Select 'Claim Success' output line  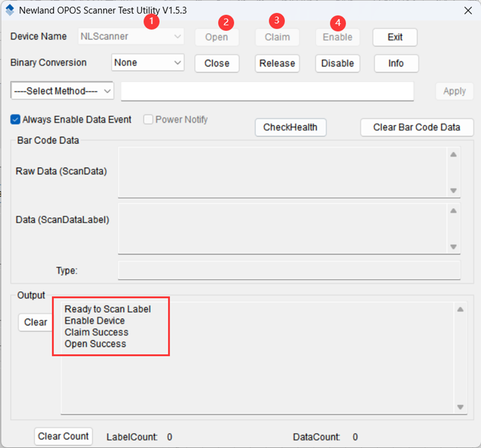(x=97, y=332)
